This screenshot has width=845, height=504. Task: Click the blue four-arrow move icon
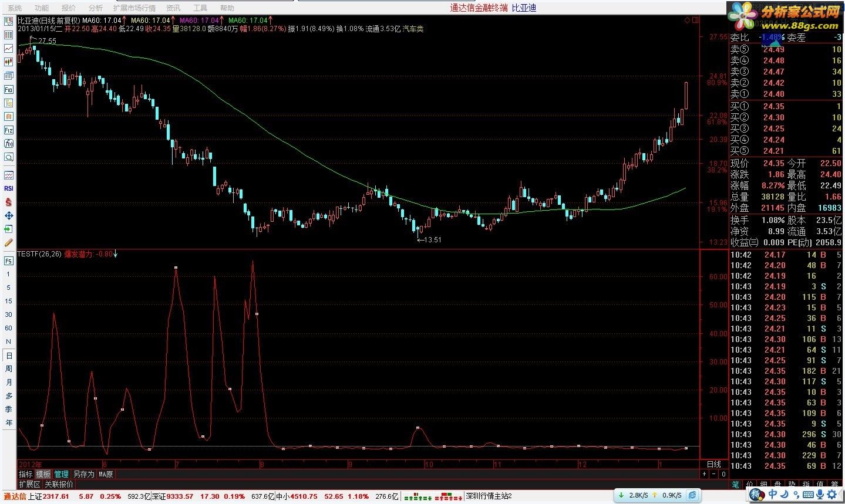[9, 215]
